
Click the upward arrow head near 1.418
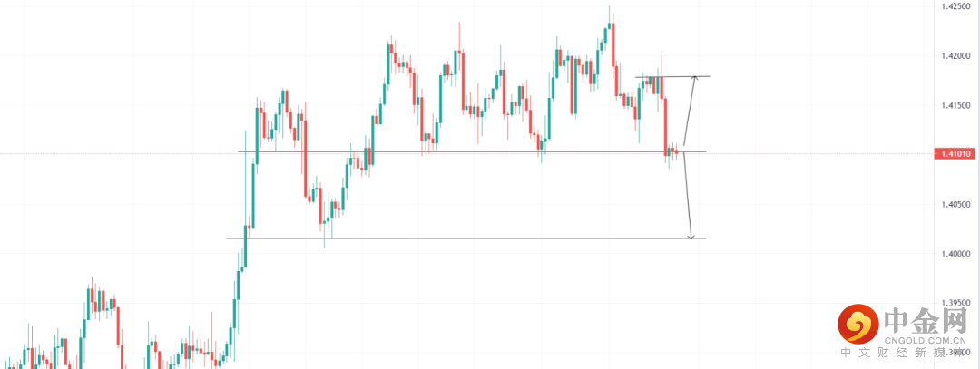point(695,79)
